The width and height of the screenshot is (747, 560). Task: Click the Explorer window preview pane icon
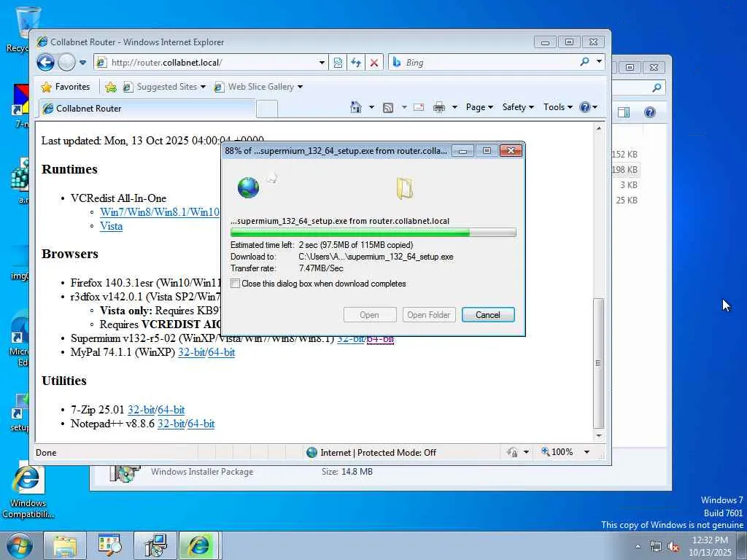click(624, 112)
